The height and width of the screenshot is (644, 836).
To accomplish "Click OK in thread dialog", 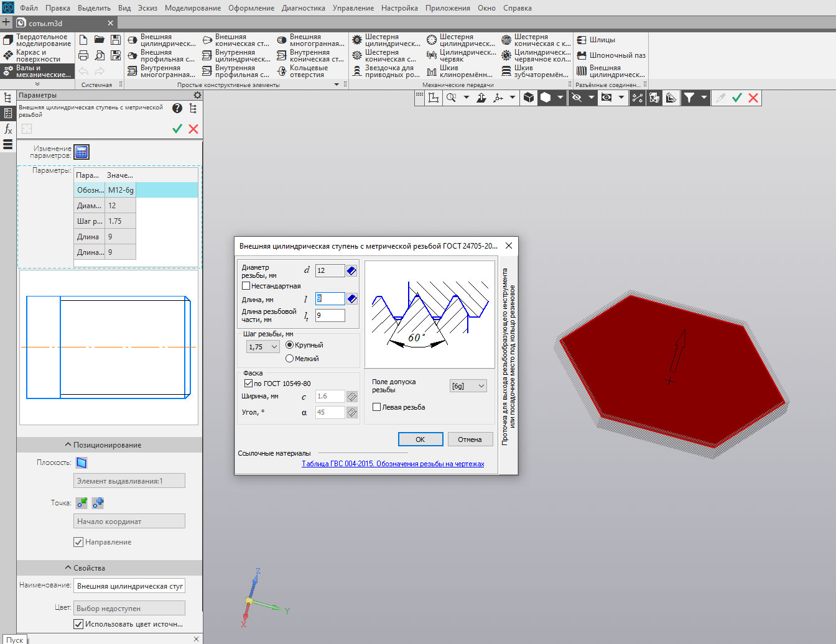I will coord(420,439).
